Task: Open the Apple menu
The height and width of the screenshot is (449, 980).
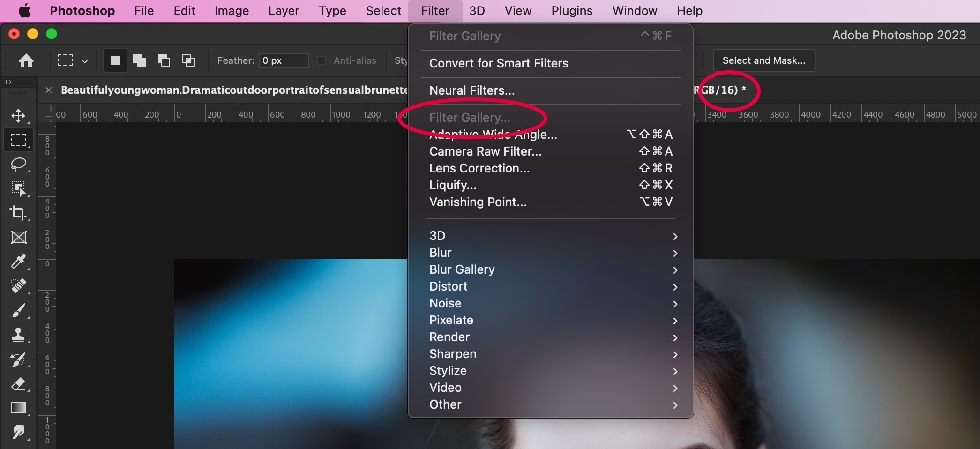Action: [x=25, y=11]
